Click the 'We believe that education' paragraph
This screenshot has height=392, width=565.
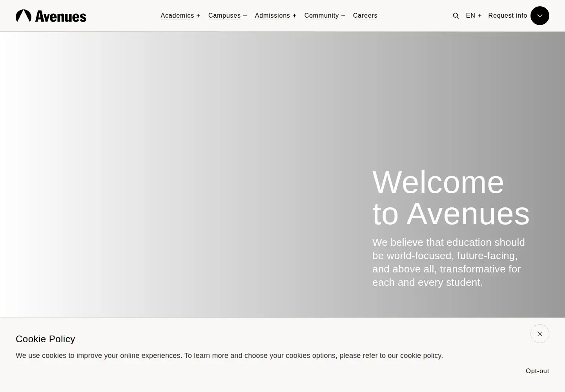pos(448,262)
